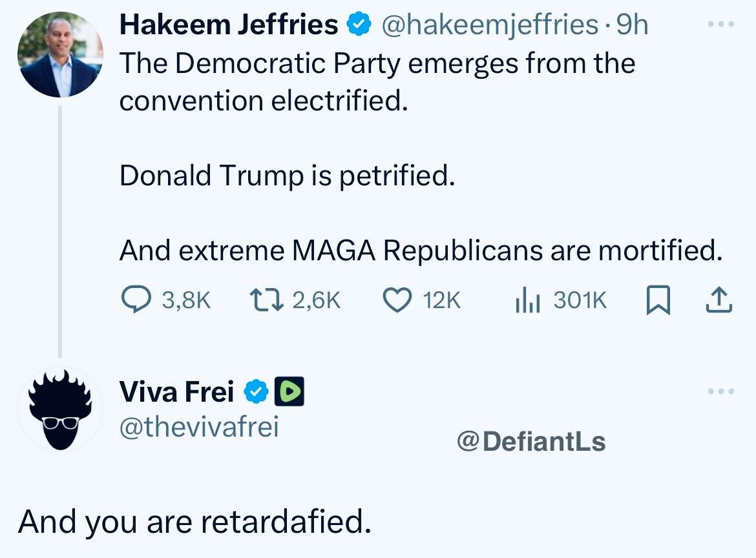Viewport: 756px width, 558px height.
Task: Open Hakeem Jeffries' profile photo
Action: [x=60, y=55]
